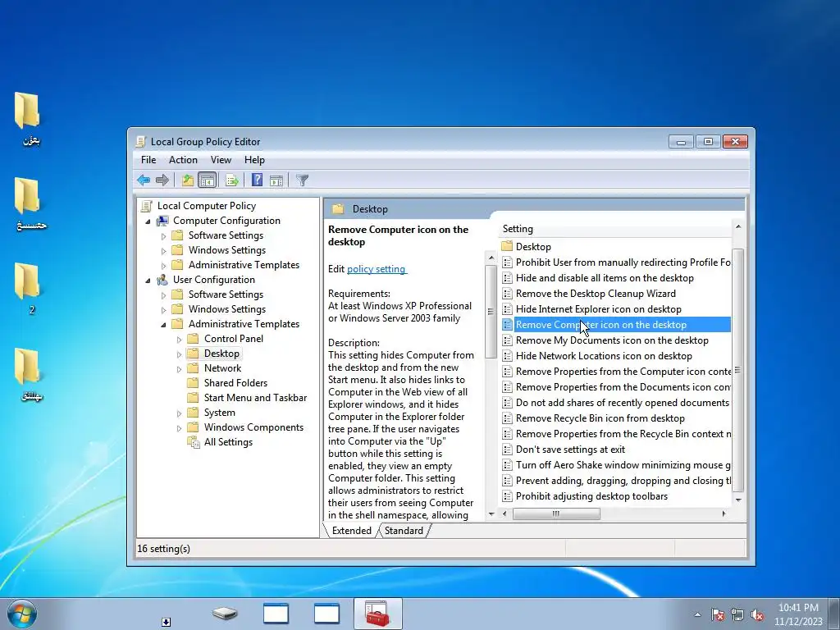The width and height of the screenshot is (840, 630).
Task: Select Prohibit adjusting desktop toolbars setting
Action: pos(616,496)
